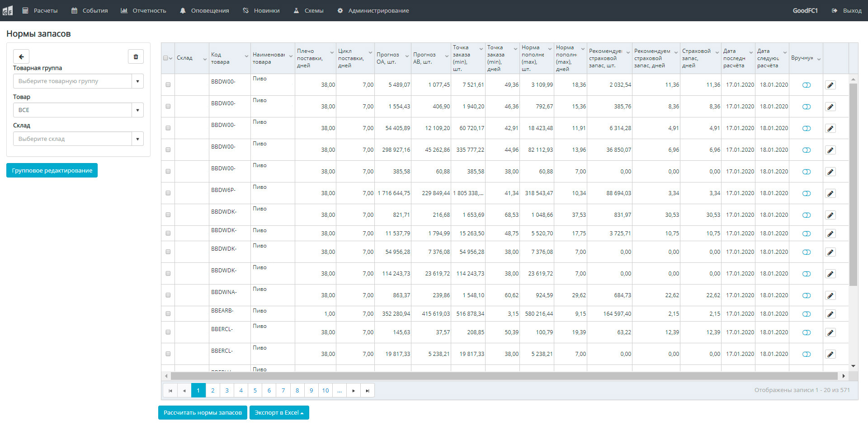Image resolution: width=868 pixels, height=425 pixels.
Task: Click the BBDWNA- product code cell
Action: (230, 295)
